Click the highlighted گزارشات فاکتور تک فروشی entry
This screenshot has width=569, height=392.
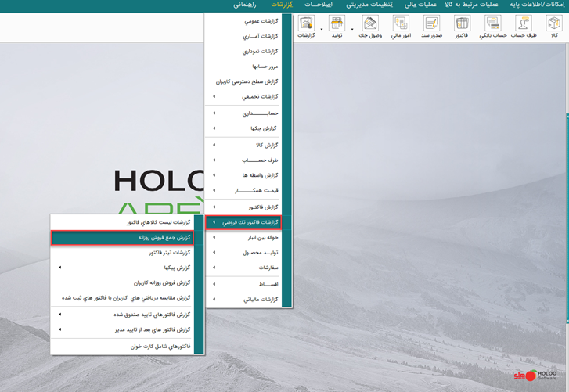pyautogui.click(x=243, y=222)
